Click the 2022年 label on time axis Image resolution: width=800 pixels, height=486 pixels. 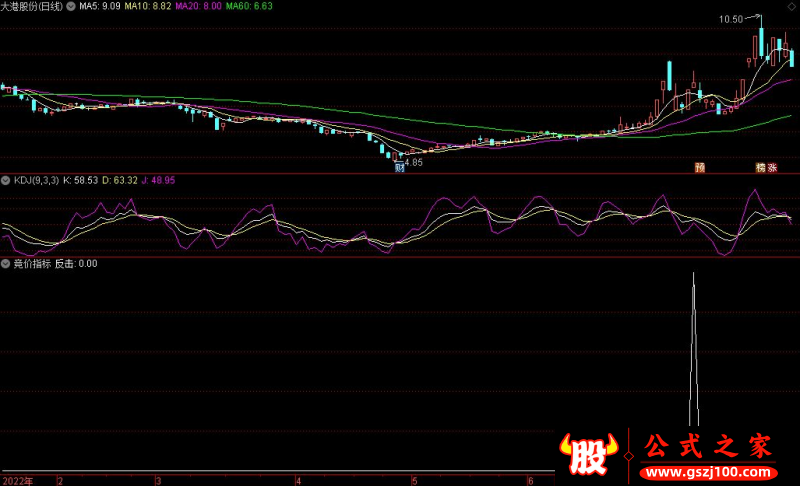point(16,480)
